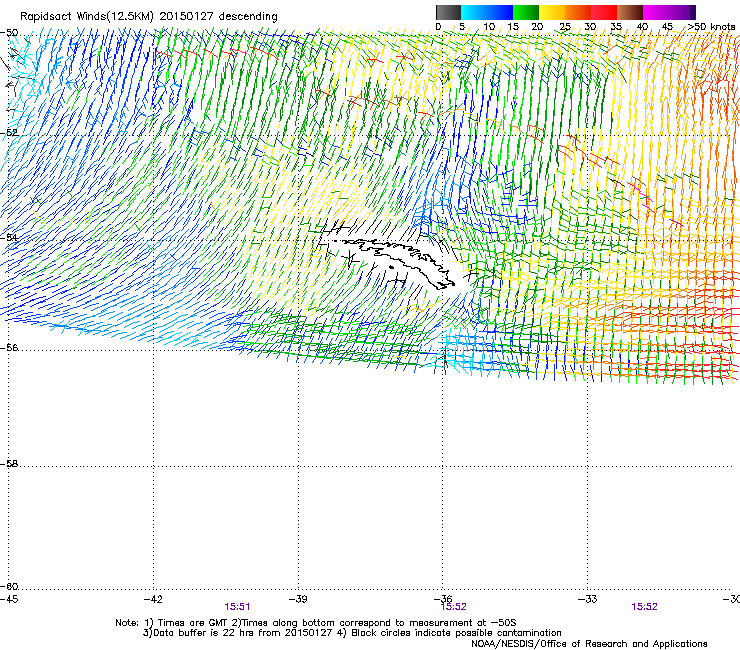Click the "-45" longitude axis label
The height and width of the screenshot is (650, 740).
click(x=9, y=599)
